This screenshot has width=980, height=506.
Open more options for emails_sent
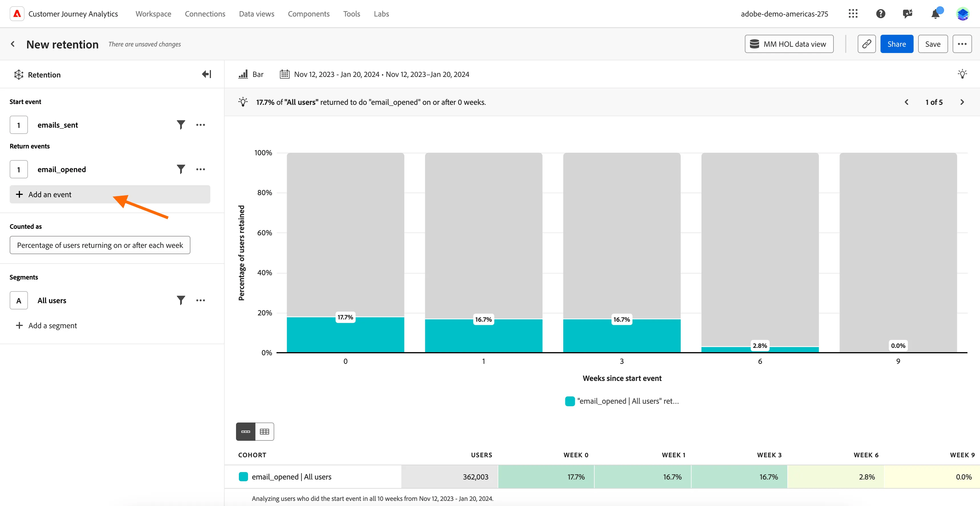pos(200,125)
